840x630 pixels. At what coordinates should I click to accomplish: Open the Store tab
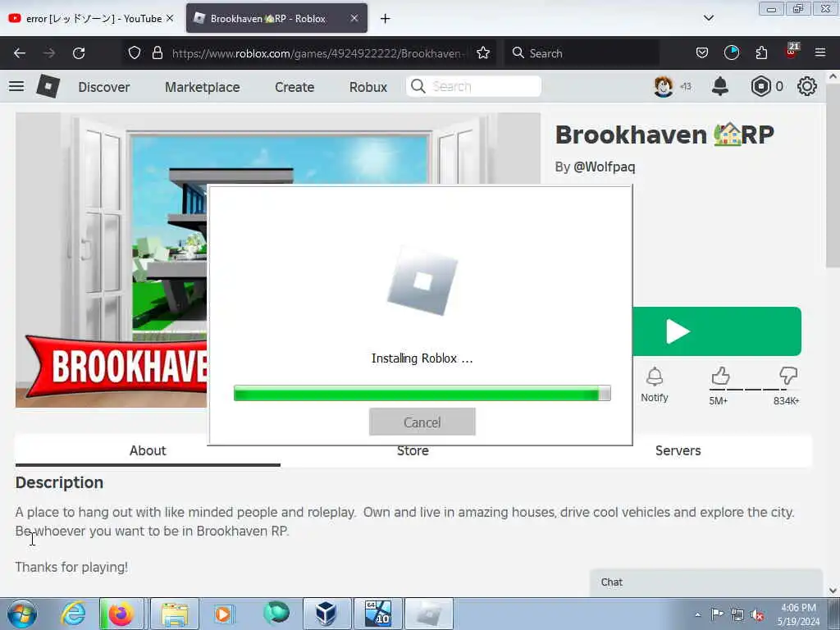[413, 450]
